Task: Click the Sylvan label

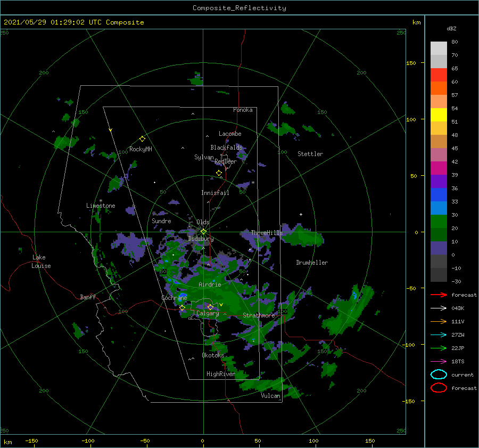Action: click(x=204, y=157)
